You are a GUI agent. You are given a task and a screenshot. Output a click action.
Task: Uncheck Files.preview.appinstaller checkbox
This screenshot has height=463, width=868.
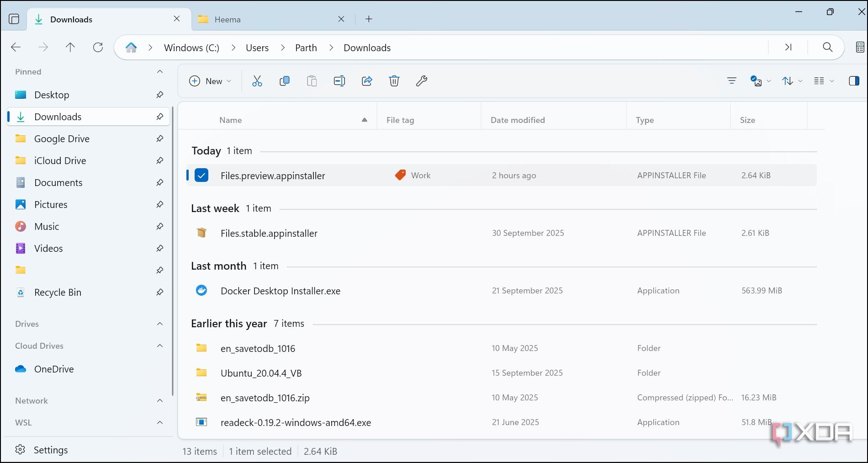click(x=201, y=175)
